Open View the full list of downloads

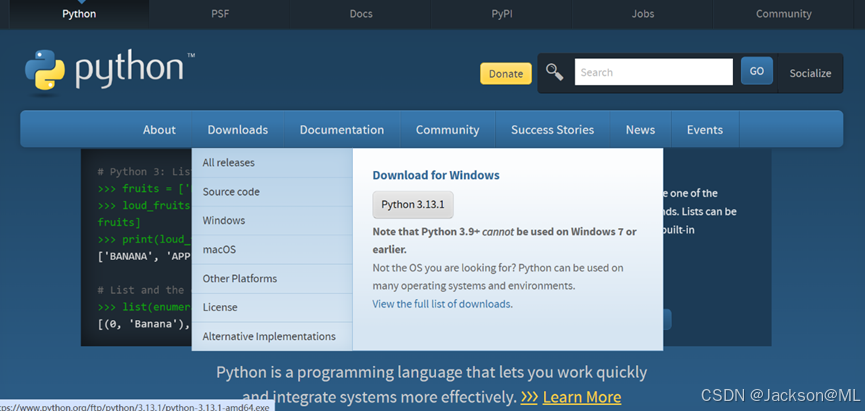(x=442, y=304)
